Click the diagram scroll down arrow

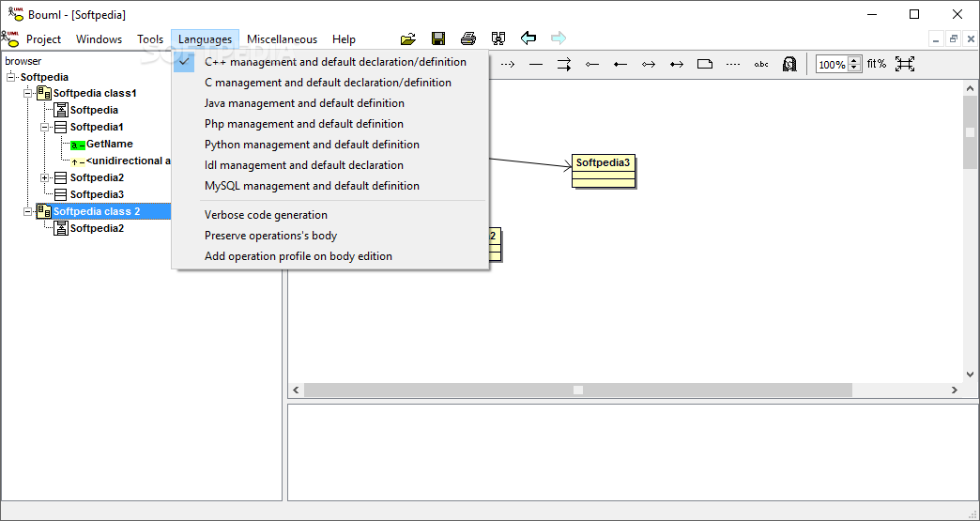click(970, 375)
